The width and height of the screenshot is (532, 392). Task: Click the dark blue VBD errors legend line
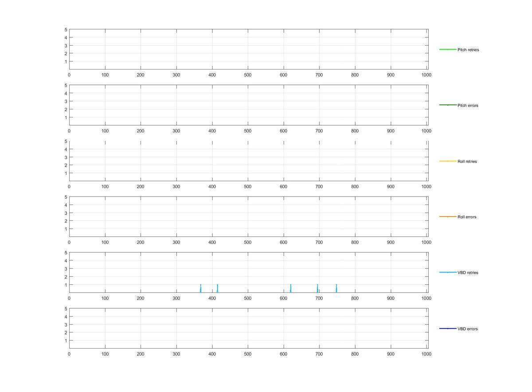448,328
